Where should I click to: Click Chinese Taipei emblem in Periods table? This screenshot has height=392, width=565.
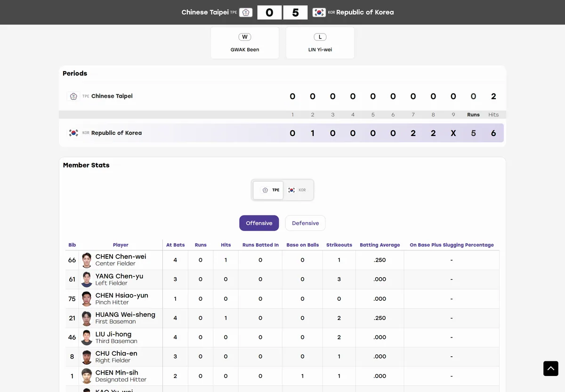pos(73,96)
